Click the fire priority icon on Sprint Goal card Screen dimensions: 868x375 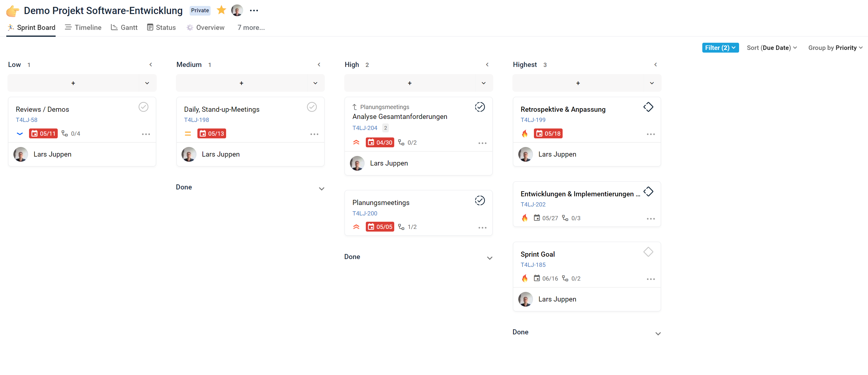click(x=525, y=278)
